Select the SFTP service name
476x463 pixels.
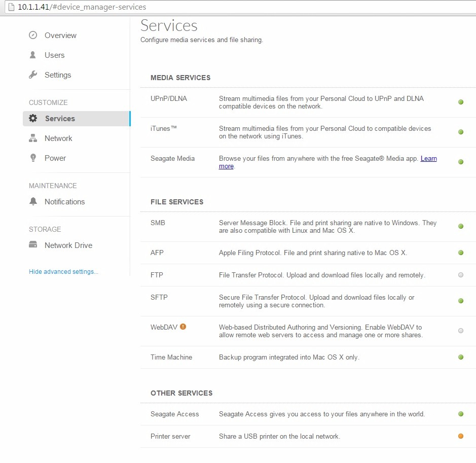159,297
